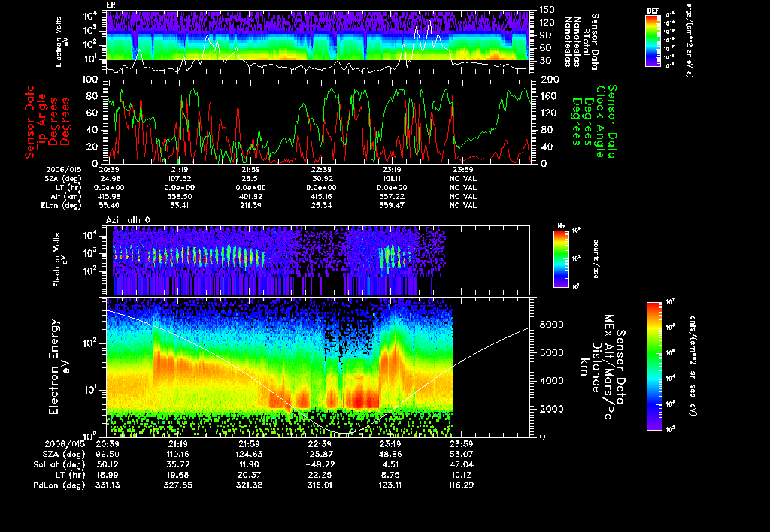
Task: Select ELon value 33.41
Action: [179, 206]
